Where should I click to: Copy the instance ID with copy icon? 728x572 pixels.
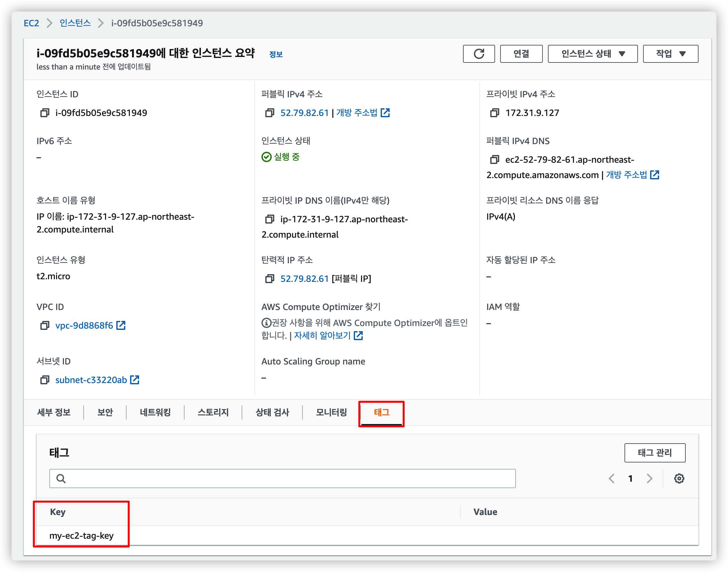pyautogui.click(x=45, y=113)
